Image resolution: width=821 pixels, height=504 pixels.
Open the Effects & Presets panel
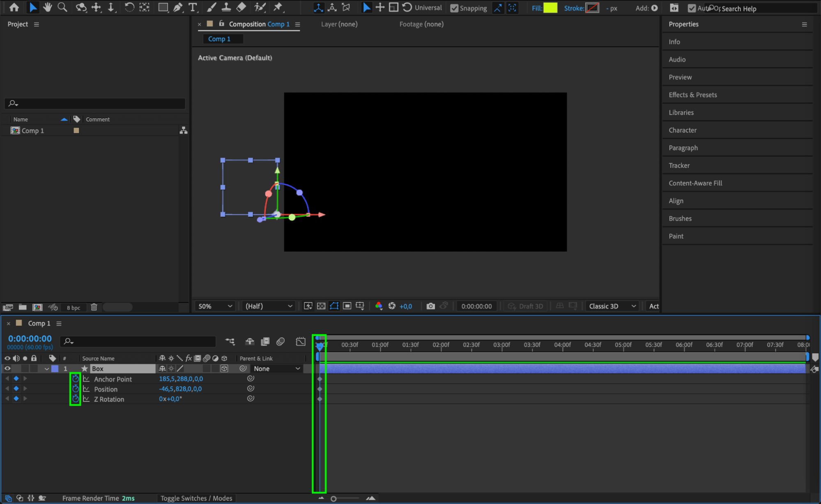[x=692, y=95]
